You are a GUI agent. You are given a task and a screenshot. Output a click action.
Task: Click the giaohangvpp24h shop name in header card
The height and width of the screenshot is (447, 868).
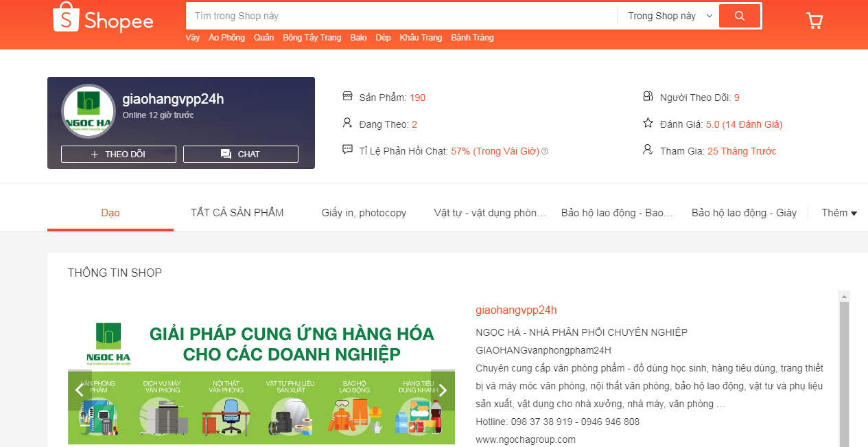click(173, 99)
